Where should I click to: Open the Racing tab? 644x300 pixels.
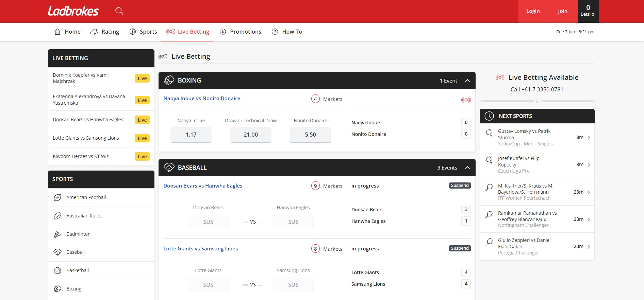(105, 32)
